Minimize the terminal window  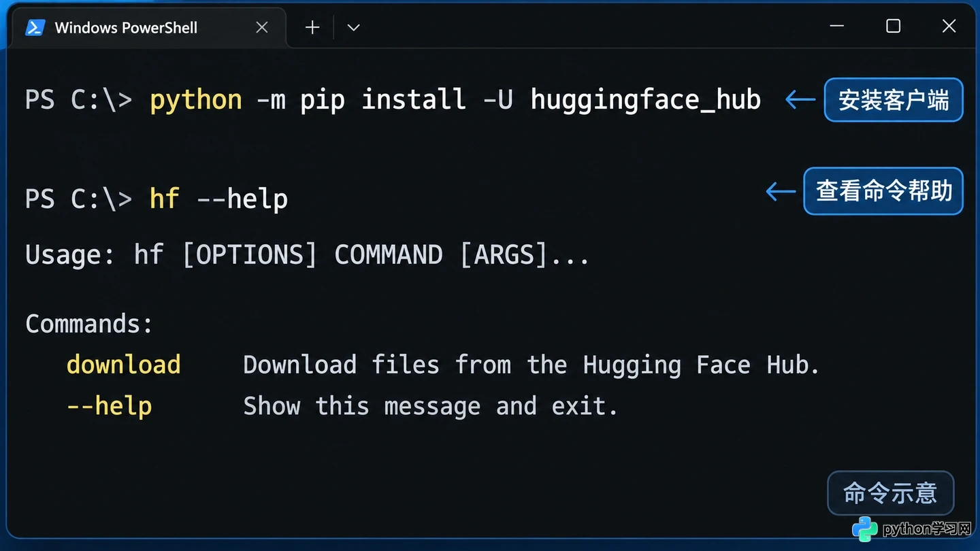(x=837, y=27)
